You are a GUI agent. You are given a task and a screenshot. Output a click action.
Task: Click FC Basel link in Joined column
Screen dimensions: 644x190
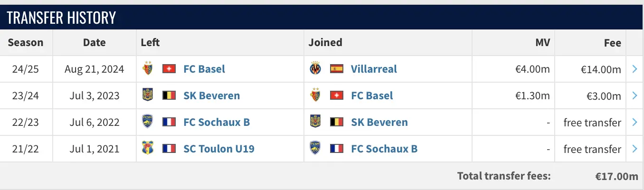[372, 95]
